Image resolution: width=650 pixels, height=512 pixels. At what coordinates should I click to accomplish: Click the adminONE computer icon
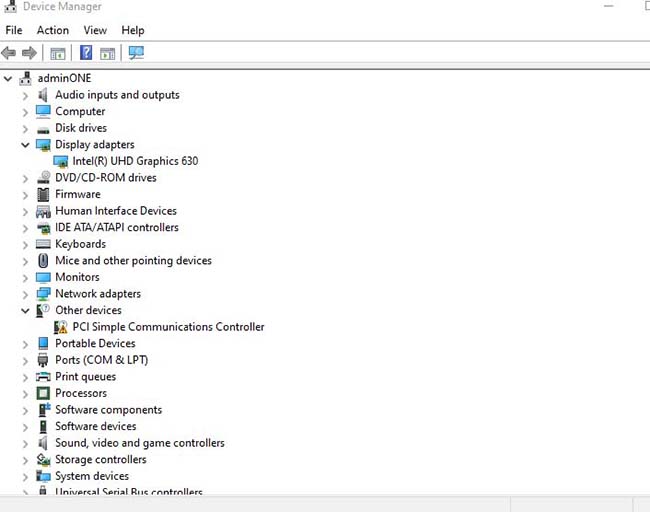tap(26, 78)
